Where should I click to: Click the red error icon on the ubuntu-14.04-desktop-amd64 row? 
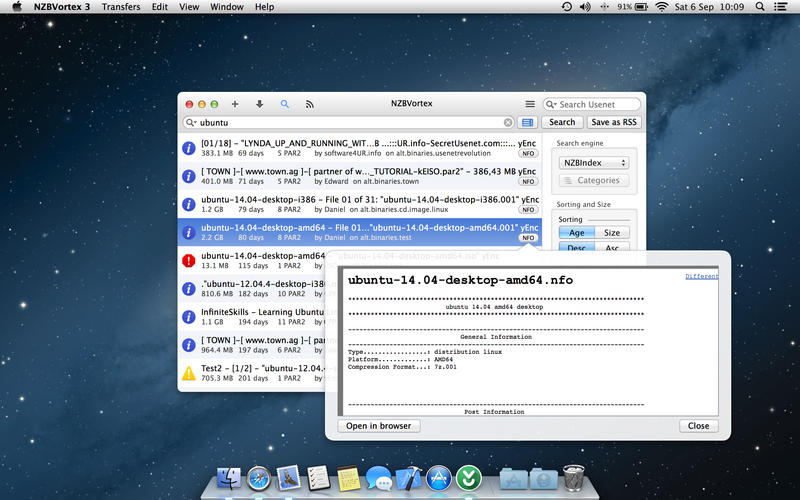click(x=189, y=261)
